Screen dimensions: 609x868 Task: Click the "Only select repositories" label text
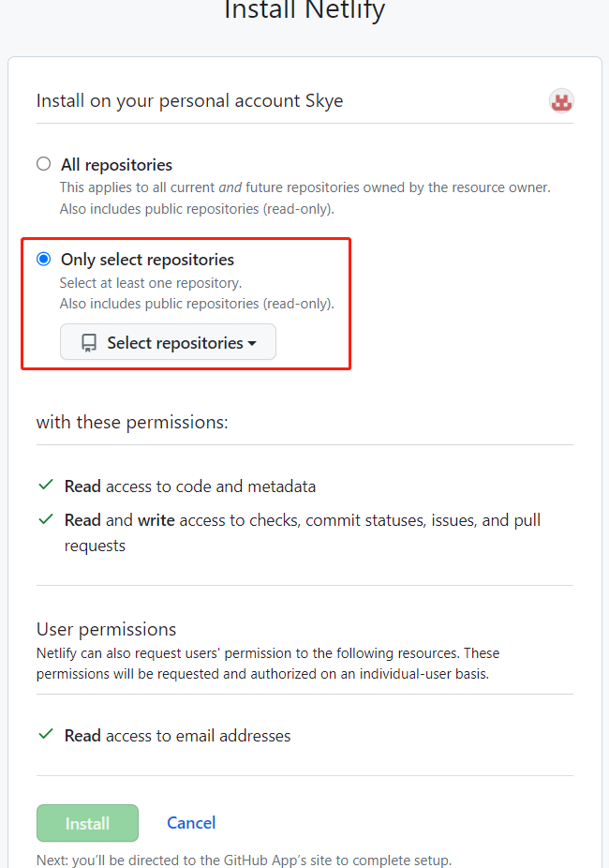(147, 260)
